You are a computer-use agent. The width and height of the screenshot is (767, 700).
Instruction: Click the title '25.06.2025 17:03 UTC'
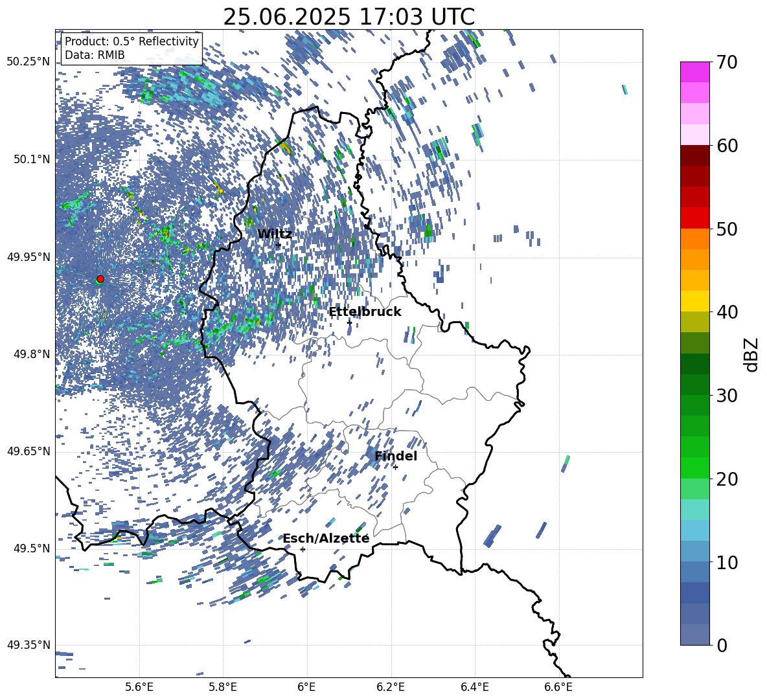(349, 17)
